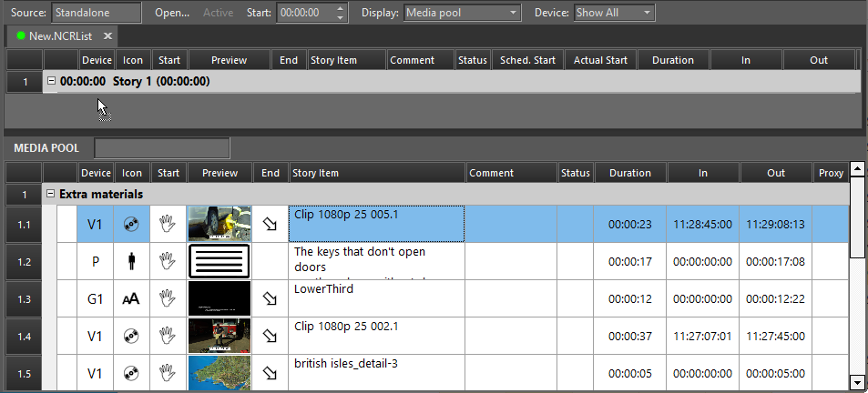Click the Duration column header in media pool
This screenshot has width=868, height=393.
pyautogui.click(x=629, y=173)
